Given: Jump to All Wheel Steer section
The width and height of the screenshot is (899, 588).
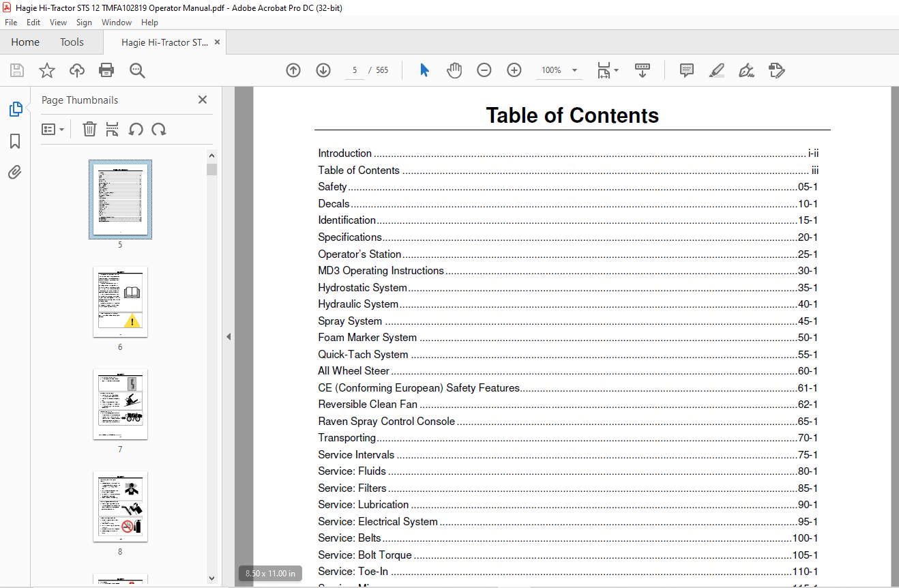Looking at the screenshot, I should coord(568,371).
